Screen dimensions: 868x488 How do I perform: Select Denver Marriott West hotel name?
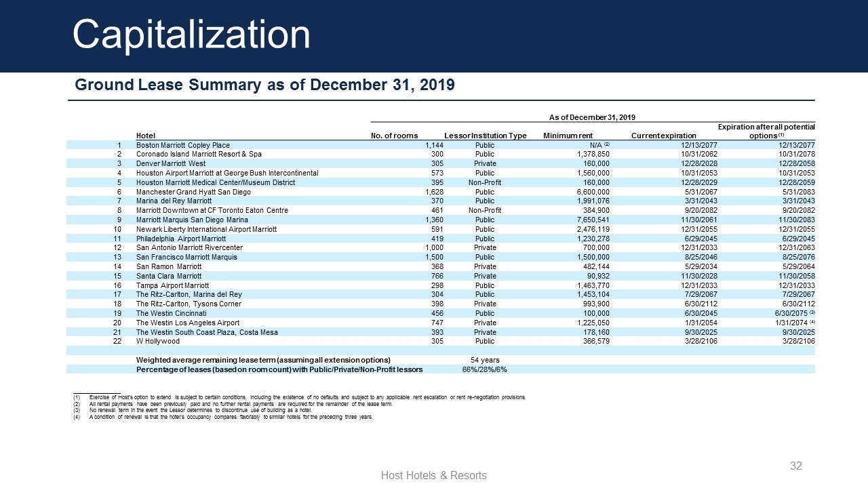coord(171,163)
